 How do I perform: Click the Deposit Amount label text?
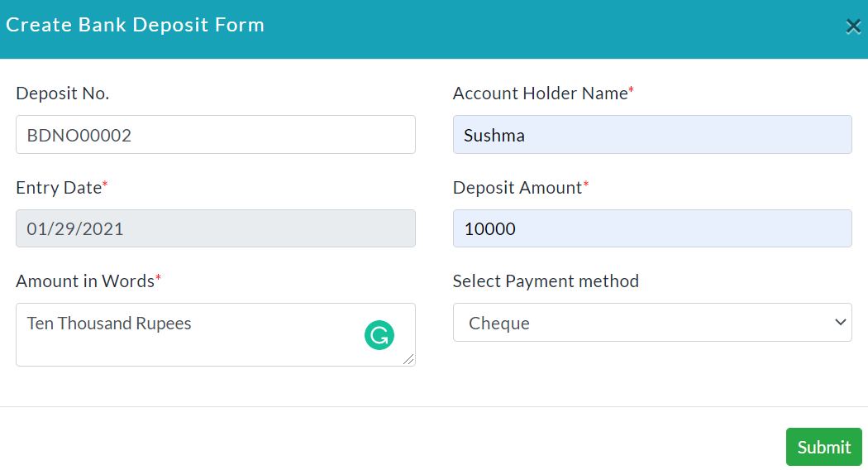tap(517, 188)
